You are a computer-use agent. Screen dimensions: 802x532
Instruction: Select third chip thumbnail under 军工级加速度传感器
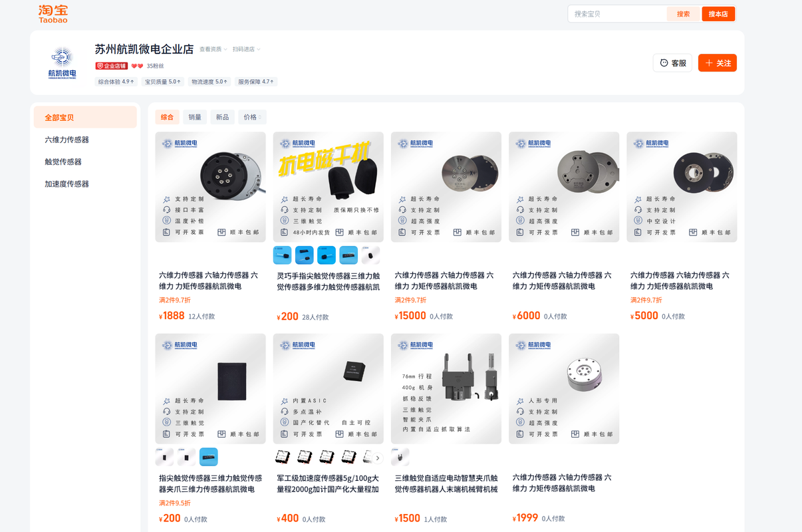coord(326,457)
